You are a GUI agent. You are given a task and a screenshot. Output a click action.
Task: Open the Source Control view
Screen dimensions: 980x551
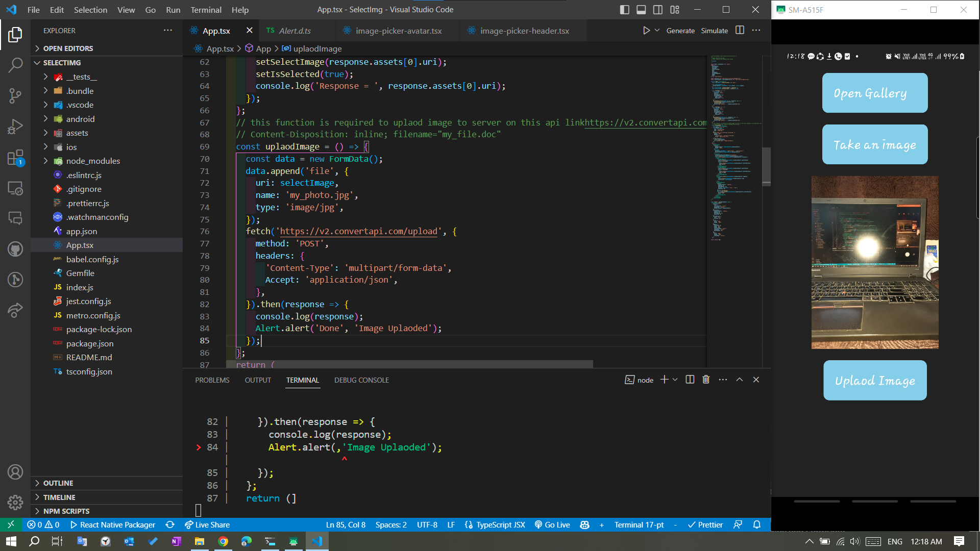click(15, 96)
